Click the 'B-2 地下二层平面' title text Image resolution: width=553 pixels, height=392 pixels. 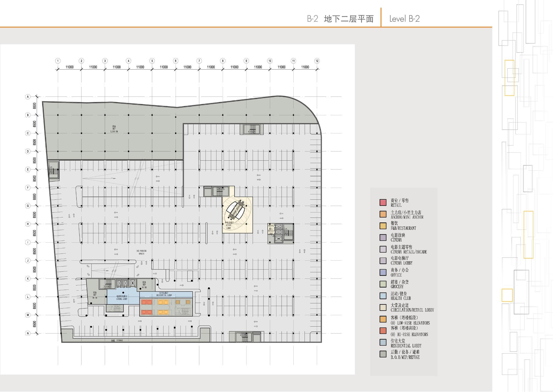340,19
